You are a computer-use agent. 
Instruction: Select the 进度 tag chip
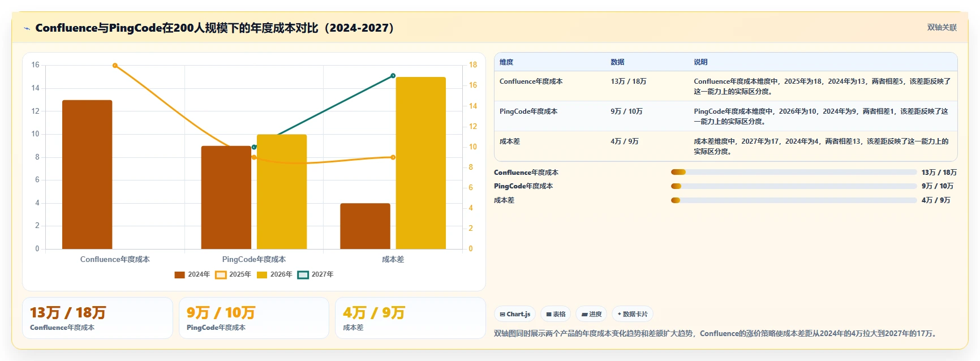pos(591,314)
